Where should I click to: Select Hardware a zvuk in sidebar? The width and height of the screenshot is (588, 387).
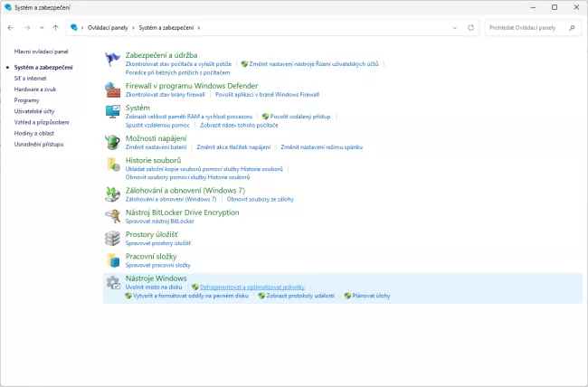(35, 90)
